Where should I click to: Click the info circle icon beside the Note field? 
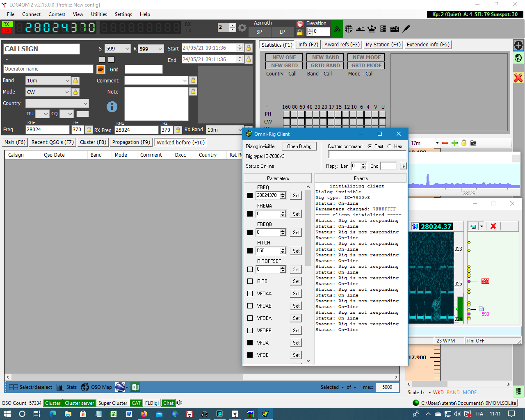tap(112, 107)
